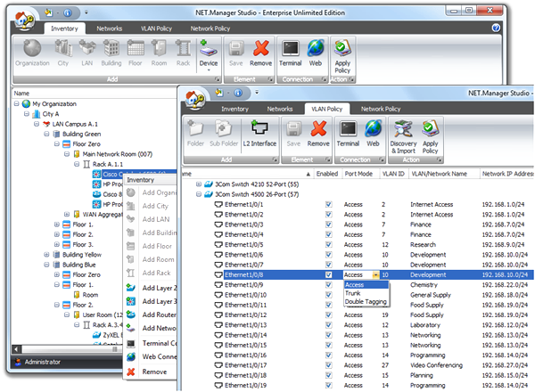This screenshot has width=535, height=392.
Task: Toggle Enabled checkbox for Ethernet1/0/13
Action: tap(329, 326)
